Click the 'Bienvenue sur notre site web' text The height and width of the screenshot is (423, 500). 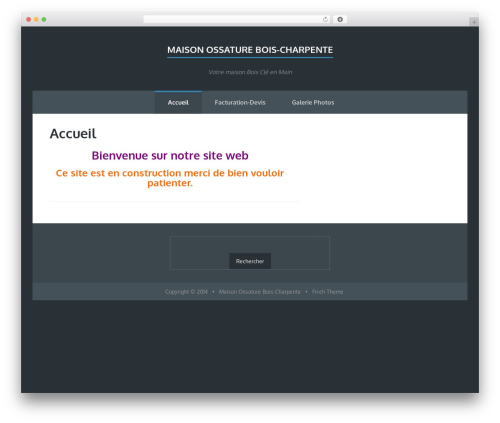click(170, 155)
